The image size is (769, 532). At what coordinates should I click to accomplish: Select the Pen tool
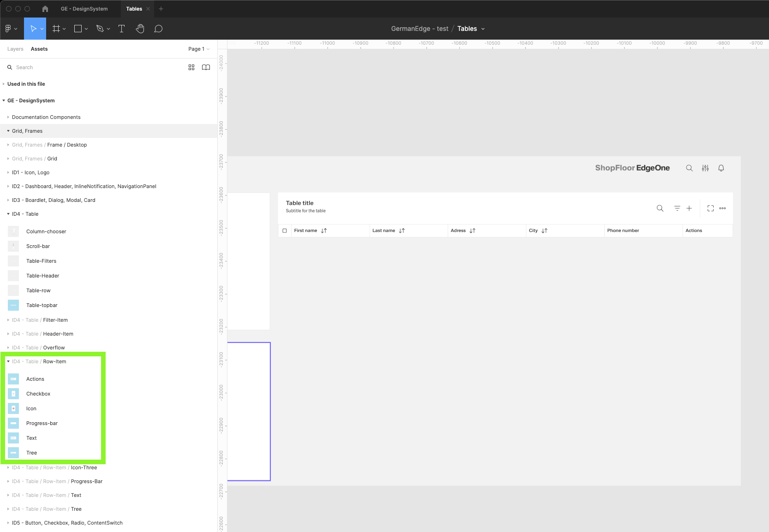tap(100, 29)
